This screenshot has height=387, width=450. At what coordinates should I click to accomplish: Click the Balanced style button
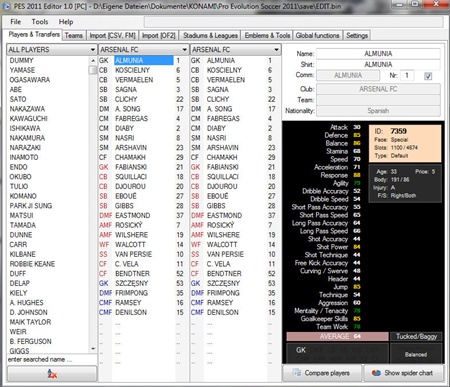pos(416,354)
